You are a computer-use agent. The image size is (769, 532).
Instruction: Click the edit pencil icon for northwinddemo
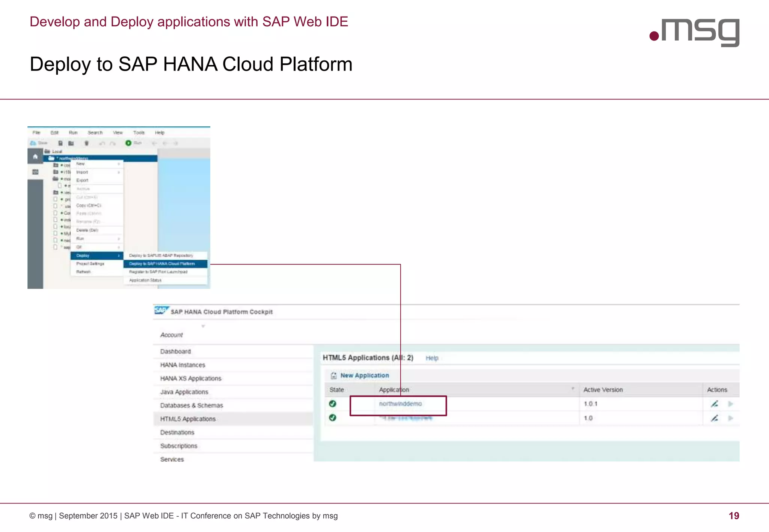click(715, 404)
